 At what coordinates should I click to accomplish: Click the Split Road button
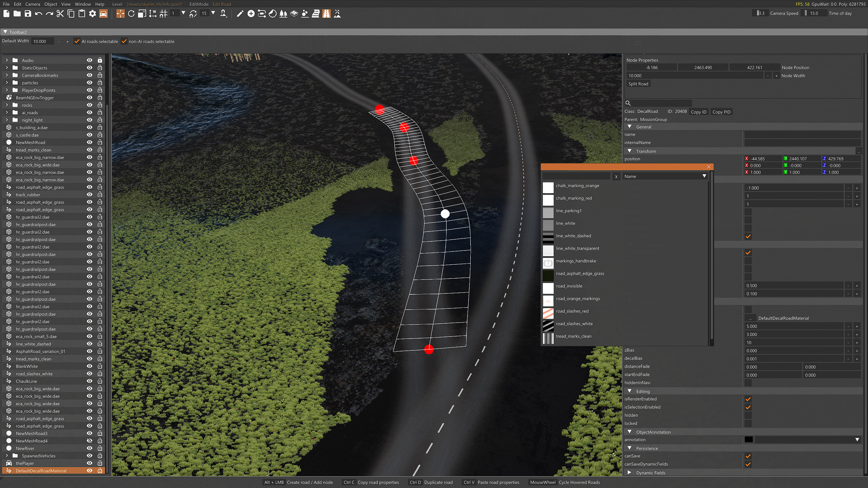[x=638, y=84]
